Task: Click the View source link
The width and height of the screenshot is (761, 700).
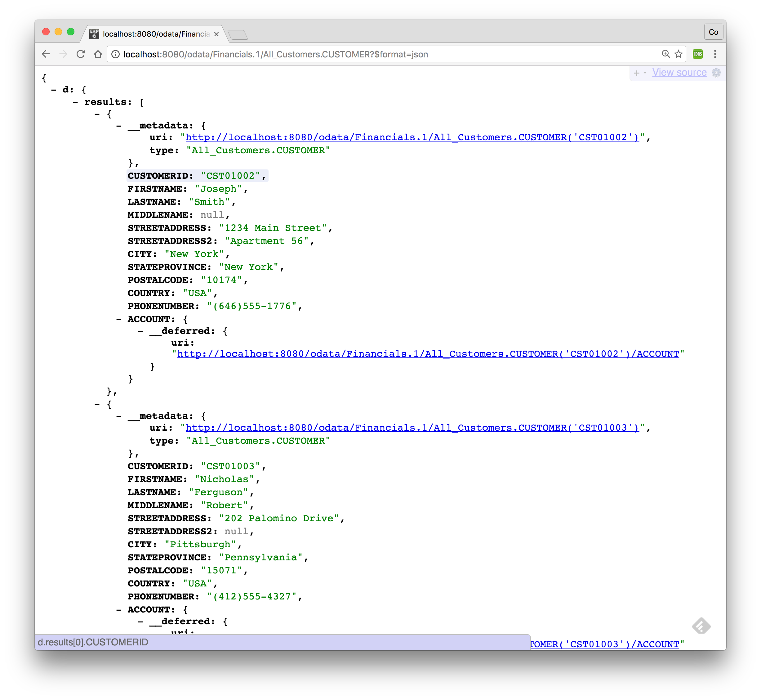Action: click(x=680, y=72)
